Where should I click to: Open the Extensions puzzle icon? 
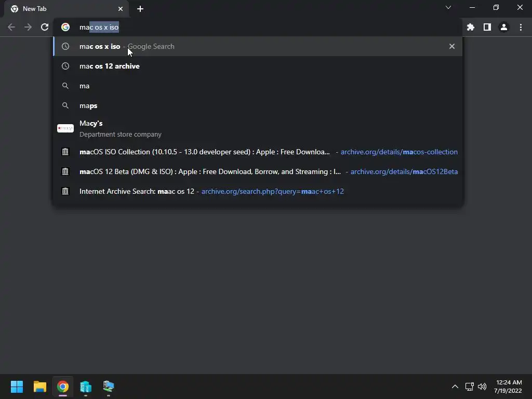pyautogui.click(x=471, y=27)
